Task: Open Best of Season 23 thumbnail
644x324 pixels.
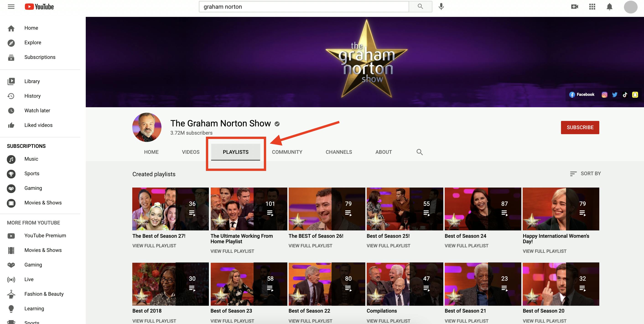Action: coord(249,284)
